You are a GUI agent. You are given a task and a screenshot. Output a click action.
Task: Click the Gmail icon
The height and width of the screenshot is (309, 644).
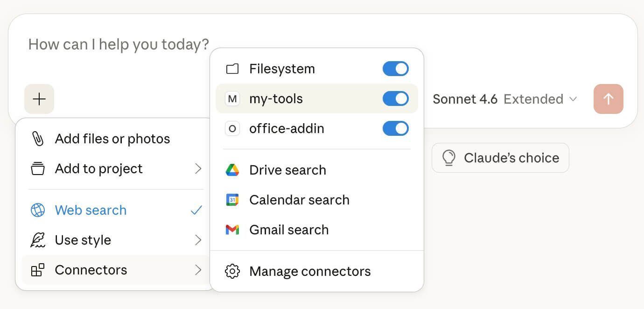coord(232,230)
